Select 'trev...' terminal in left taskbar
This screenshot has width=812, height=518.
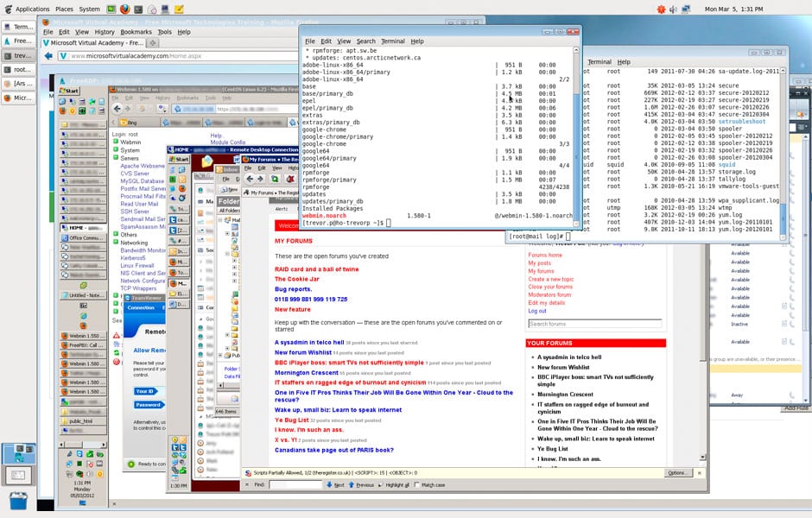tap(19, 55)
